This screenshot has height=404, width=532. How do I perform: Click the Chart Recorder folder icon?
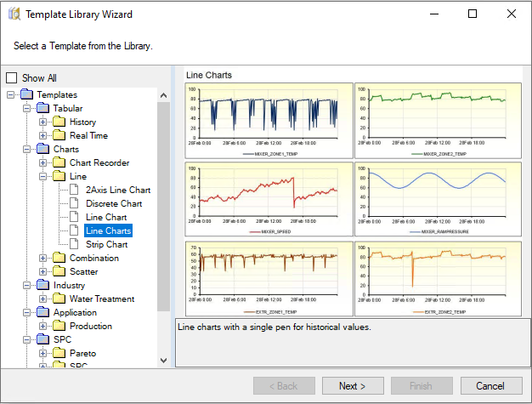pos(59,162)
